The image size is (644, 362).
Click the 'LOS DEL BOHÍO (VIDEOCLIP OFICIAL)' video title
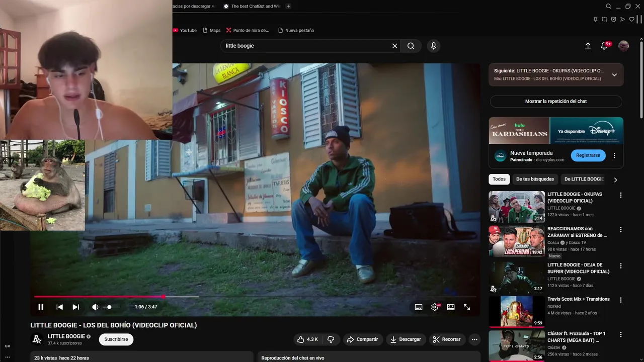[x=113, y=325]
